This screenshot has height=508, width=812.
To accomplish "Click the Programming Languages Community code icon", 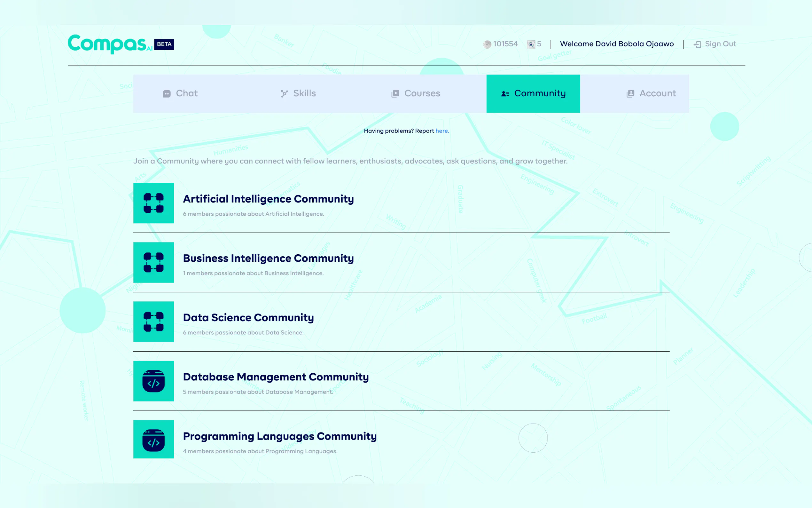I will pyautogui.click(x=153, y=440).
